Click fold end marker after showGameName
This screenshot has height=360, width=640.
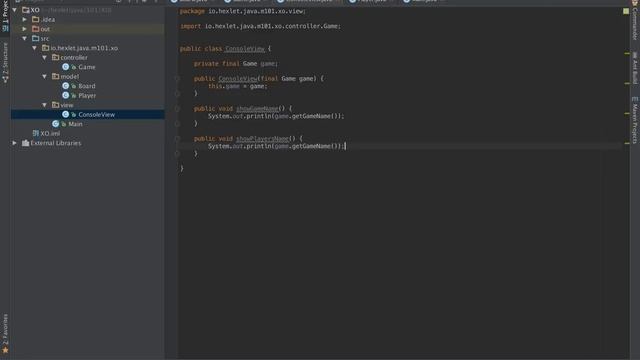177,124
